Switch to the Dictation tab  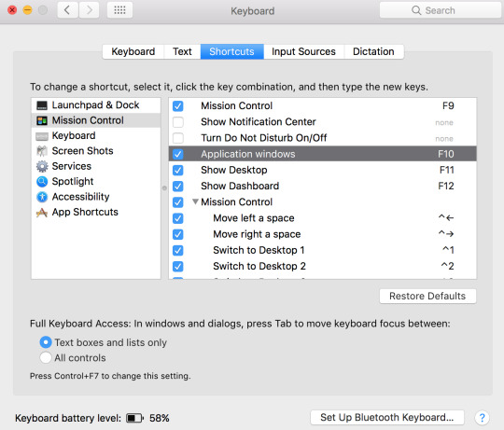point(373,51)
